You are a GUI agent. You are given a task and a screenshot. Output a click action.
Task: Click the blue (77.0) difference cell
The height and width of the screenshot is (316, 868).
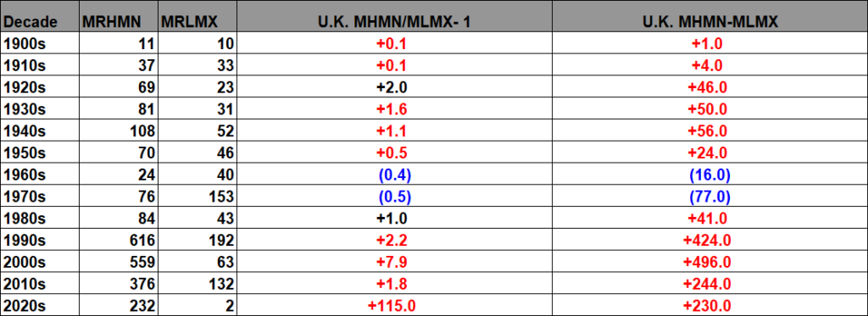709,197
